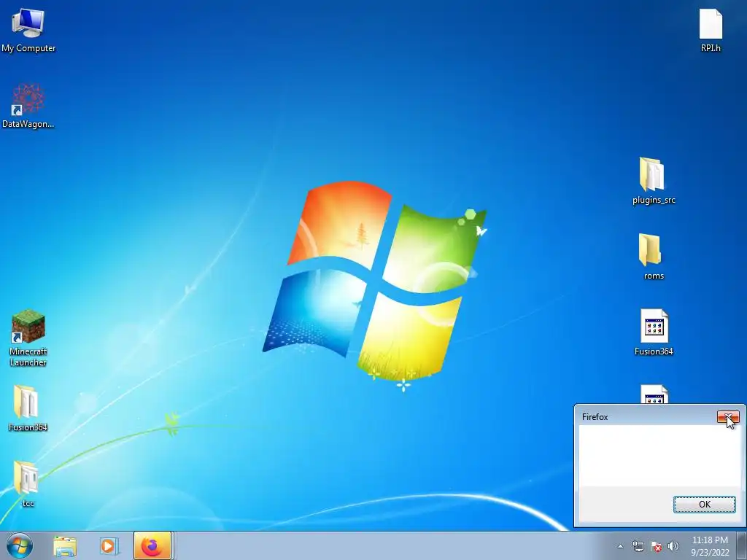Select the Fusion364 application icon on right
Screen dimensions: 747x560
point(654,332)
